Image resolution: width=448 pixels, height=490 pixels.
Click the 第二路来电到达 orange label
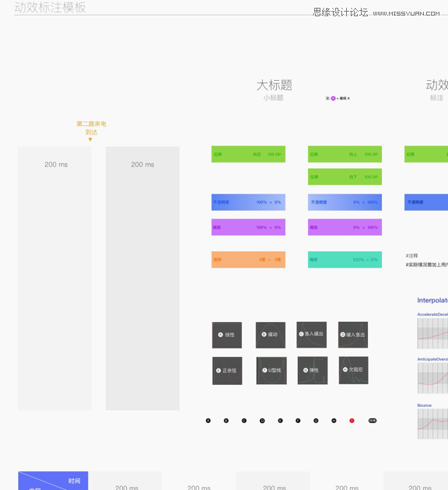coord(91,128)
